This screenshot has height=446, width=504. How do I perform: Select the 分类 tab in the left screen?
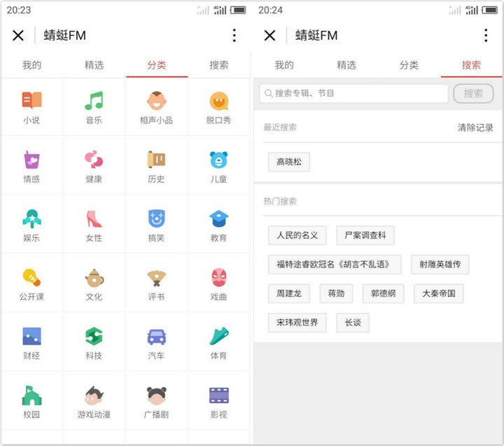(x=157, y=65)
